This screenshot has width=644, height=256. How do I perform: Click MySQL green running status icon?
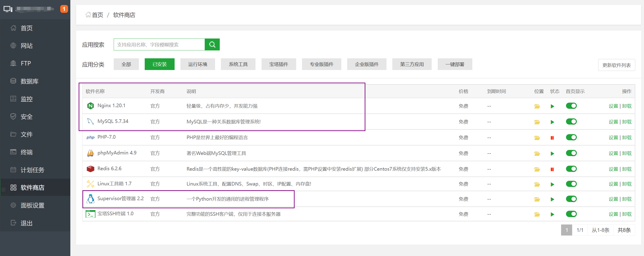click(552, 122)
